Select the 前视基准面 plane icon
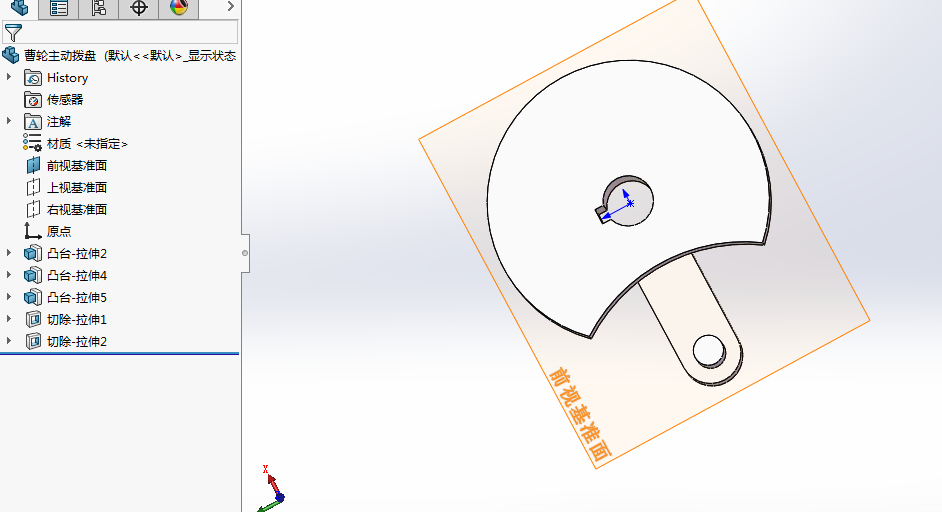This screenshot has height=512, width=942. (33, 165)
